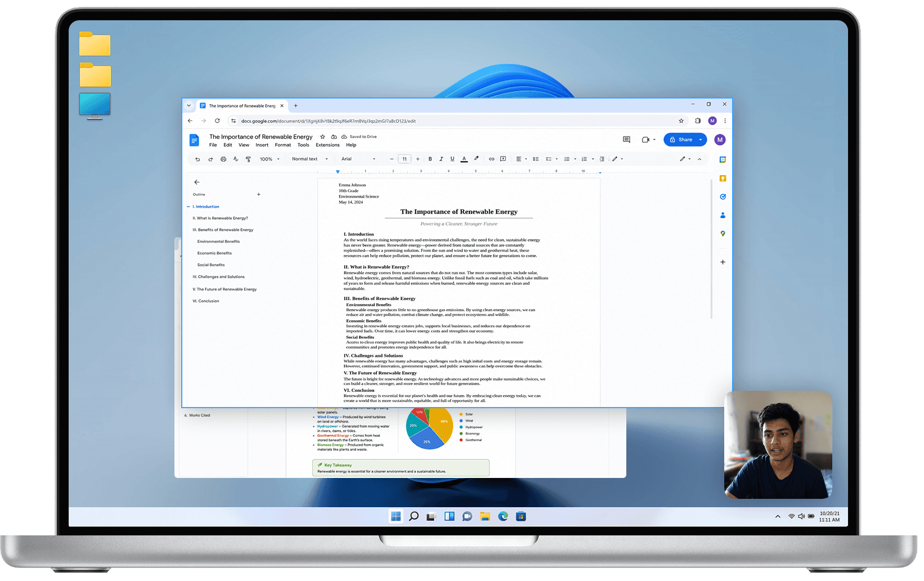The width and height of the screenshot is (924, 581).
Task: Bookmark this page in the address bar
Action: coord(681,121)
